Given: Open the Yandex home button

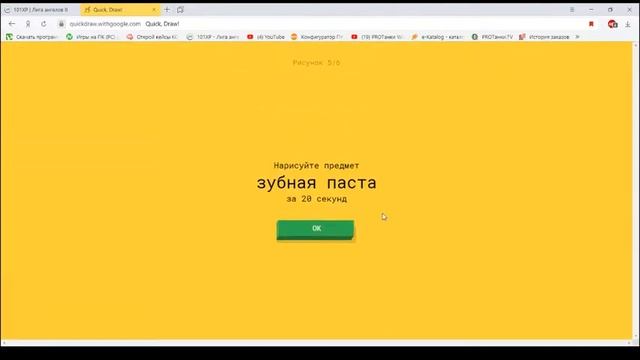Looking at the screenshot, I should [28, 24].
